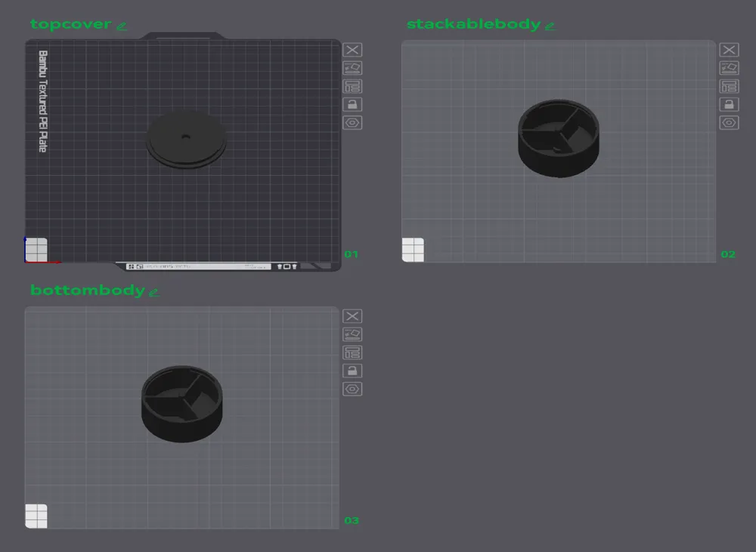Click the arrange icon on stackablebody plate
756x552 pixels.
pyautogui.click(x=729, y=68)
